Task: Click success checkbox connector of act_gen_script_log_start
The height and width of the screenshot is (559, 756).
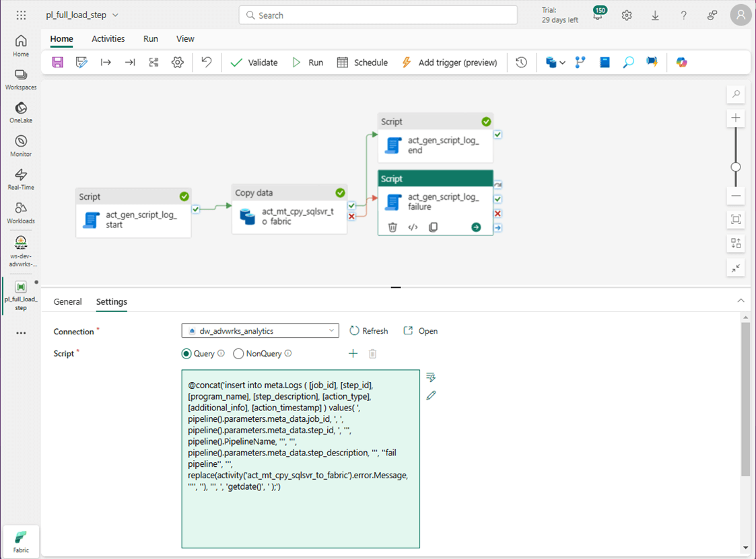Action: point(196,209)
